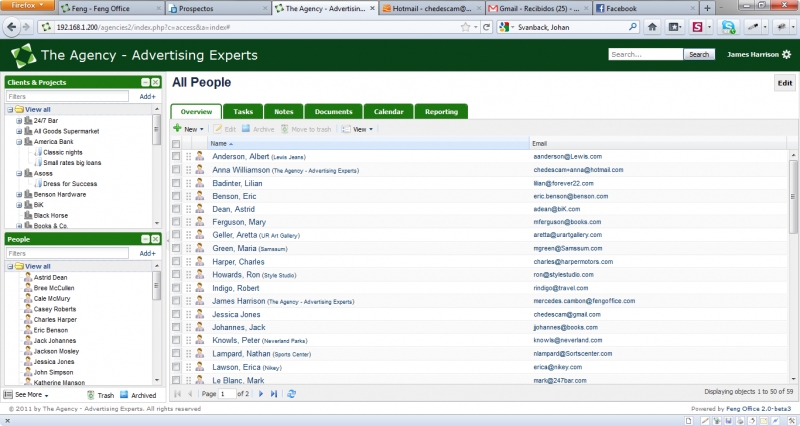The width and height of the screenshot is (800, 426).
Task: Click the Edit pencil toolbar icon
Action: [x=218, y=129]
